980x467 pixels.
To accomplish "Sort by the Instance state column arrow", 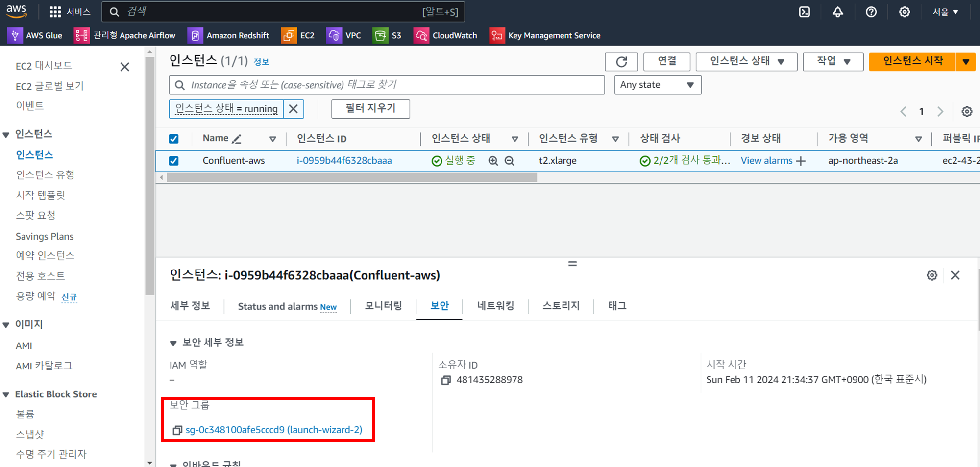I will point(515,139).
